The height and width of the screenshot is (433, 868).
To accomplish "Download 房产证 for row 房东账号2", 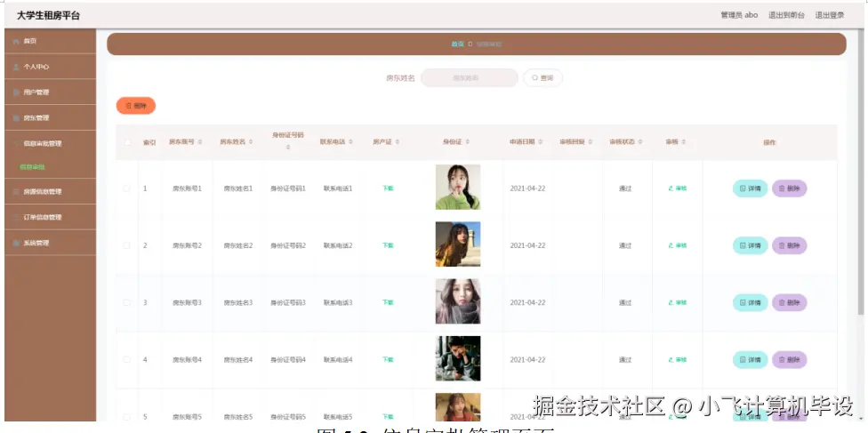I will (x=388, y=245).
